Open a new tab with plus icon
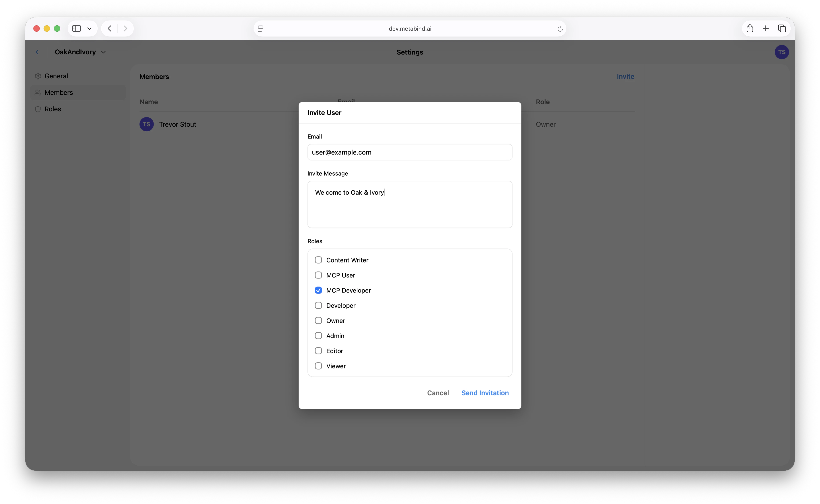Viewport: 820px width, 504px height. click(766, 29)
